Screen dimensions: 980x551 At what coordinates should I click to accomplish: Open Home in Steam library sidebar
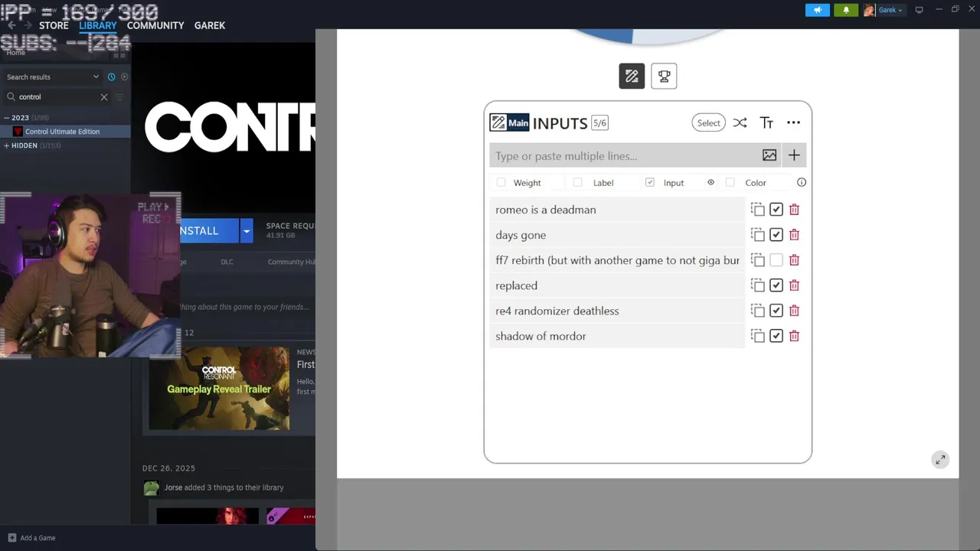pos(16,52)
